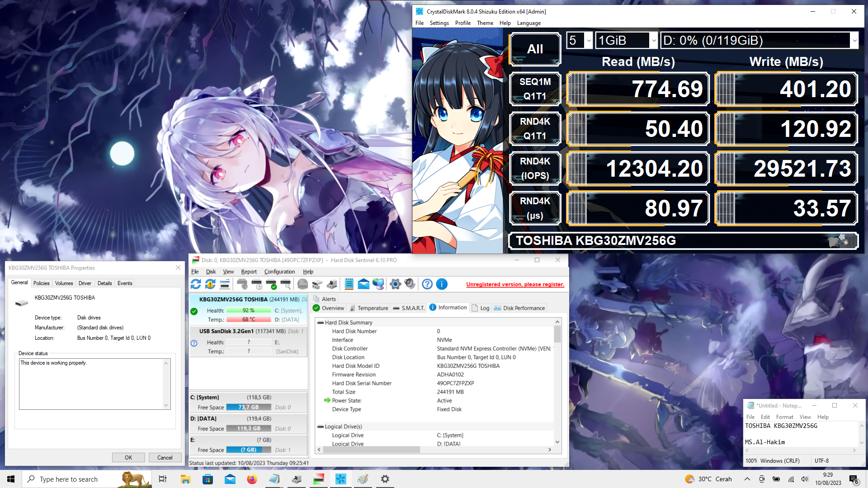
Task: Open the gear configuration icon in Hard Disk Sentinel
Action: coord(396,284)
